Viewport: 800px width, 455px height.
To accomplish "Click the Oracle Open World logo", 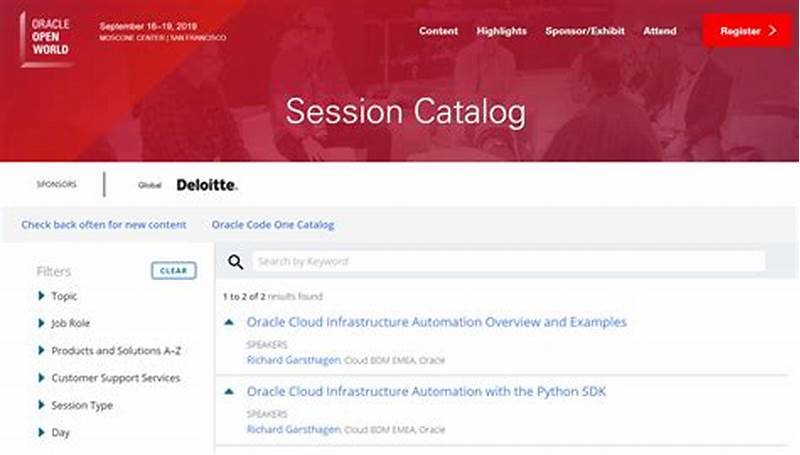I will (x=47, y=39).
